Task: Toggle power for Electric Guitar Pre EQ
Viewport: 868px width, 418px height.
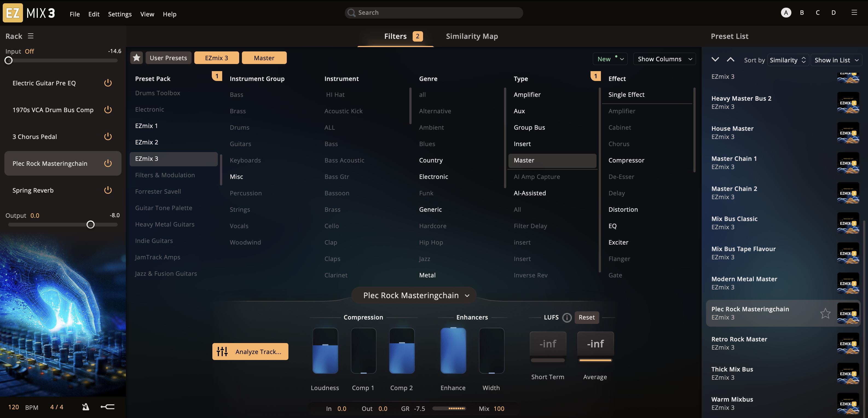Action: [108, 83]
